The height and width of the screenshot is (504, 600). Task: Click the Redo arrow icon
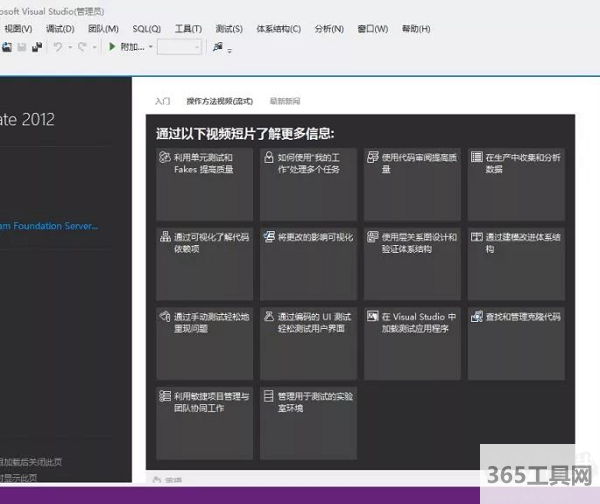tap(82, 47)
